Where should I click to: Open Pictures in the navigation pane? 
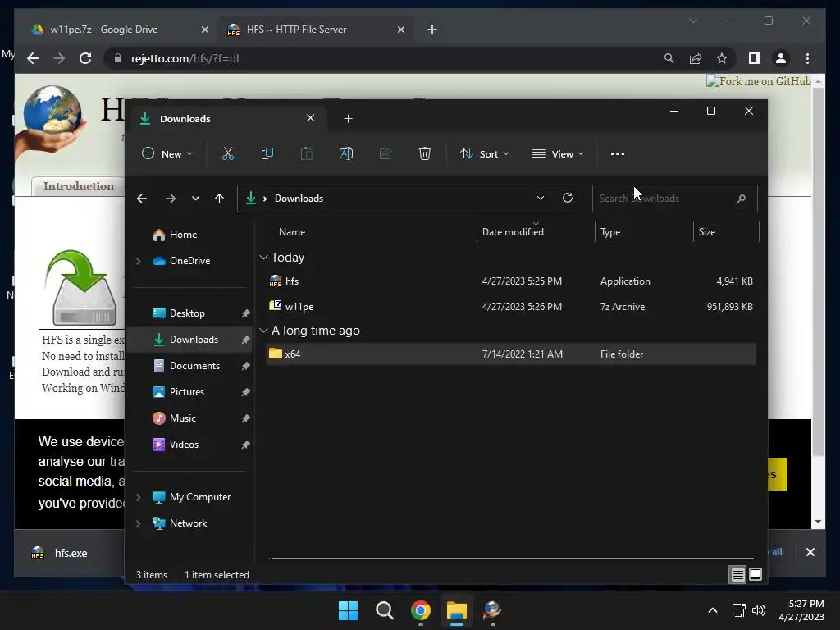186,392
